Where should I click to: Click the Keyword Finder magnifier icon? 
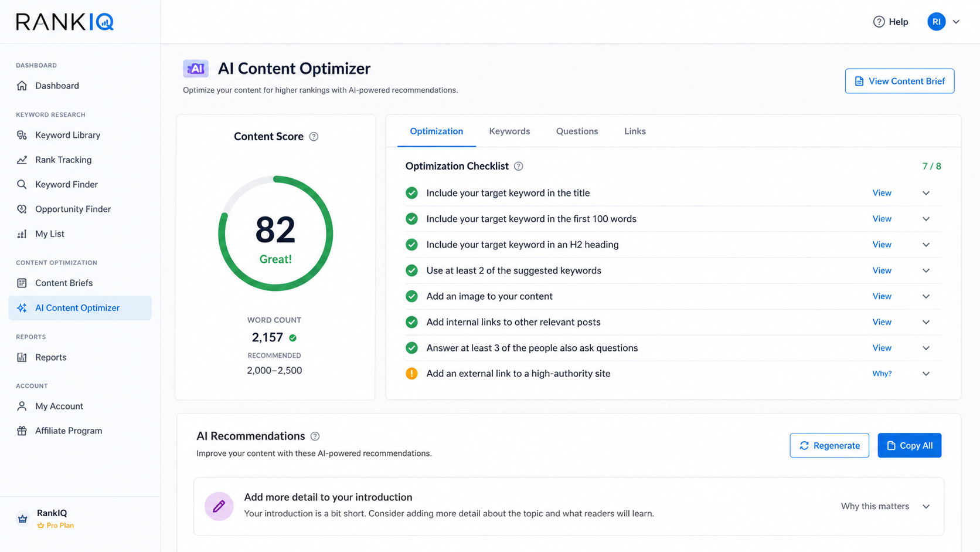coord(22,184)
